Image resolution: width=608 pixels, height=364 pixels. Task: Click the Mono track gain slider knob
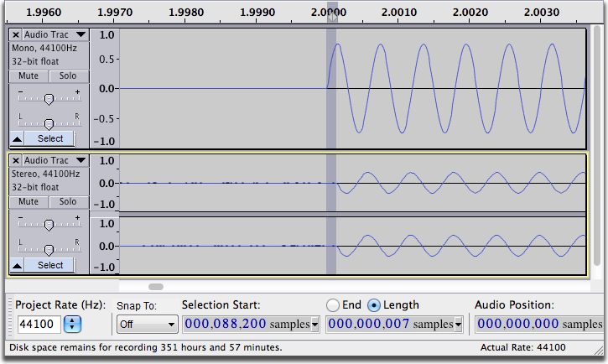coord(49,99)
